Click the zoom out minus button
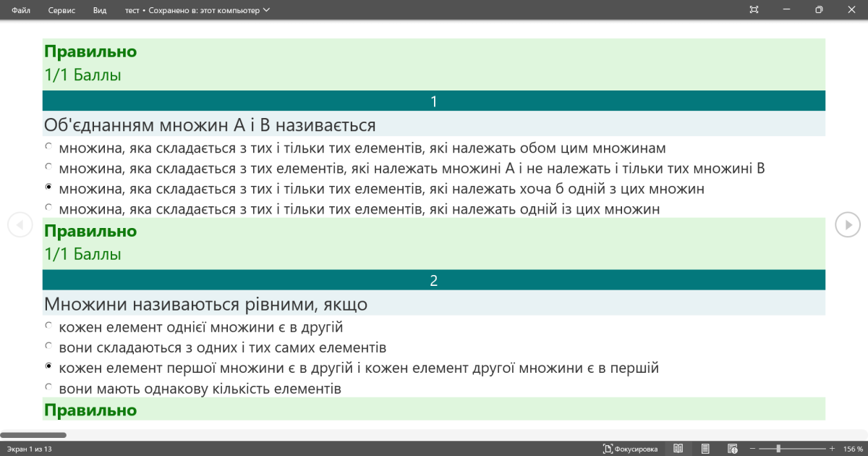Image resolution: width=868 pixels, height=456 pixels. [752, 449]
